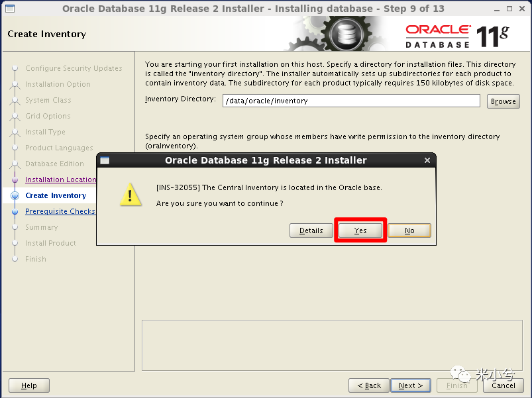The height and width of the screenshot is (398, 532).
Task: Click the yellow warning triangle icon
Action: coord(131,195)
